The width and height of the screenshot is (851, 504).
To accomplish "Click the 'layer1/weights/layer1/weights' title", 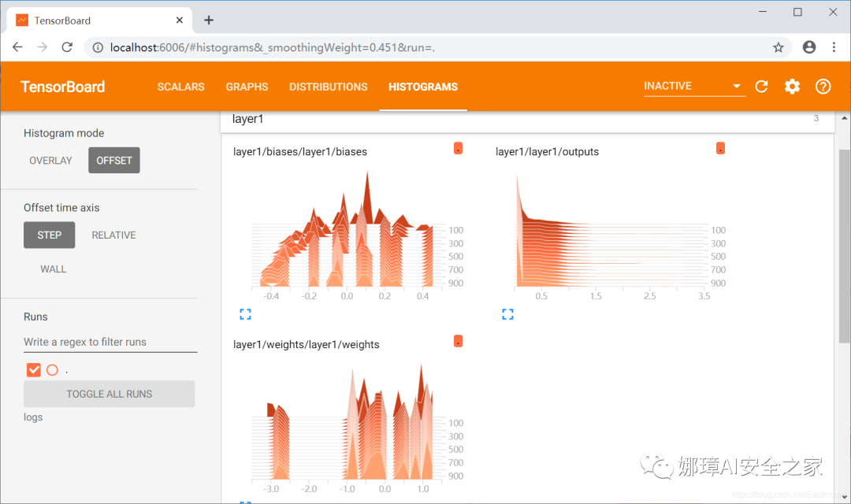I will point(306,344).
